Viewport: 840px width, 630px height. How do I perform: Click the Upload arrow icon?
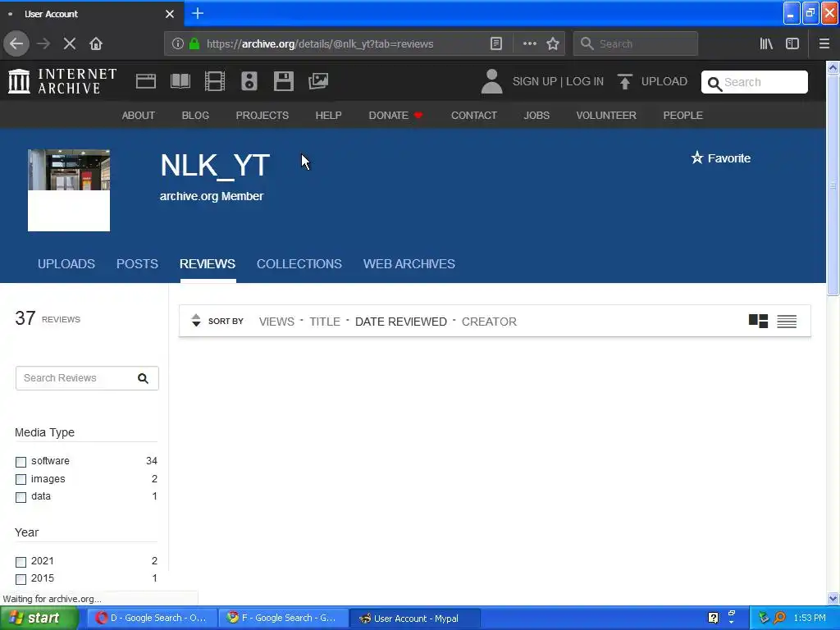click(x=624, y=81)
